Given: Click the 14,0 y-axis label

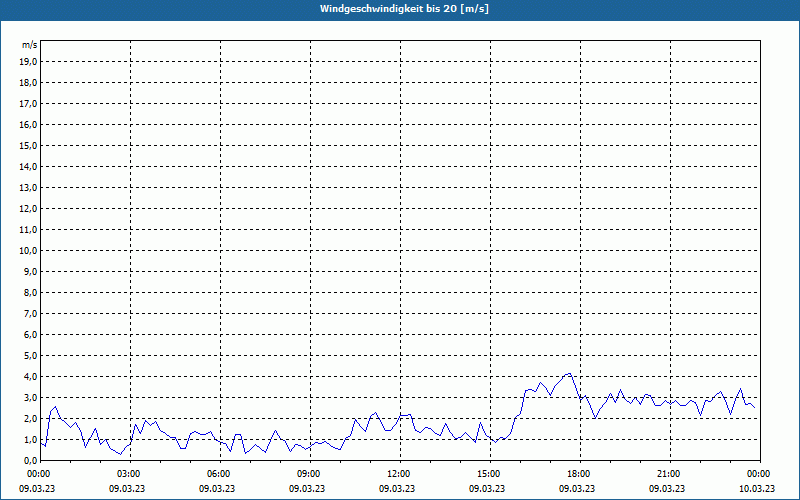Looking at the screenshot, I should (x=28, y=166).
